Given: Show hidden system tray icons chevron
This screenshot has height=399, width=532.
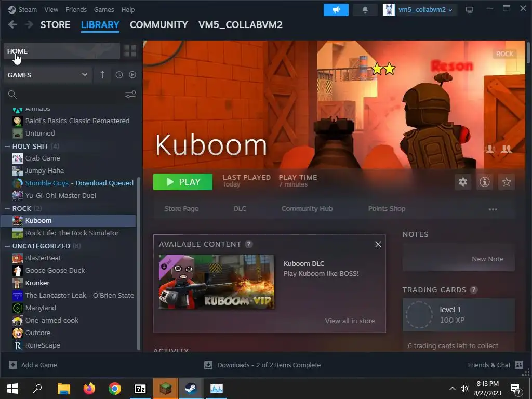Looking at the screenshot, I should 453,389.
